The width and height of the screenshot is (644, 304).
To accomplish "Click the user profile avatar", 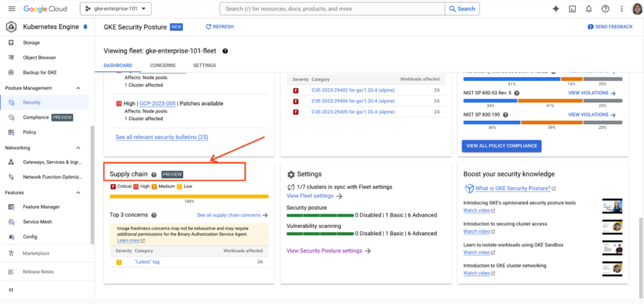I will click(636, 9).
